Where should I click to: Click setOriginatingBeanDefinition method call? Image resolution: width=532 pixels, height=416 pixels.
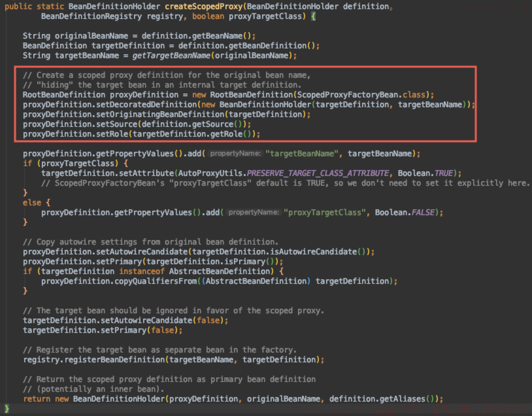pos(160,114)
